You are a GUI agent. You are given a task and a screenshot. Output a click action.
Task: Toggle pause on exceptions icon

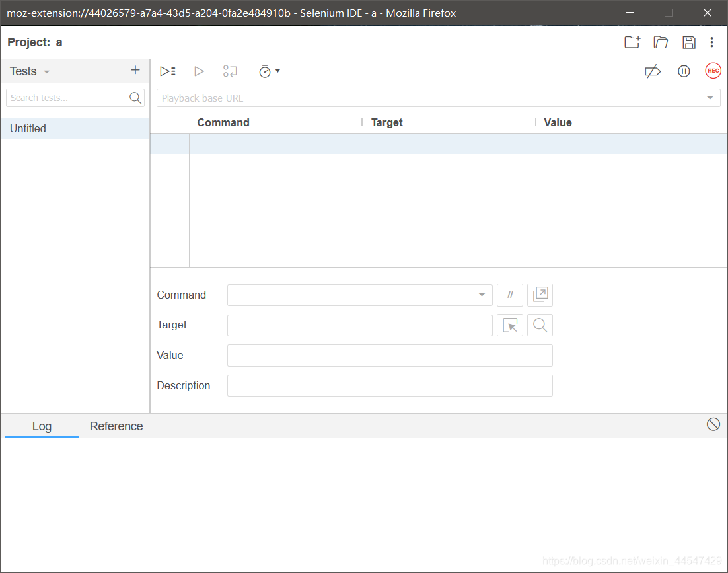click(x=684, y=71)
